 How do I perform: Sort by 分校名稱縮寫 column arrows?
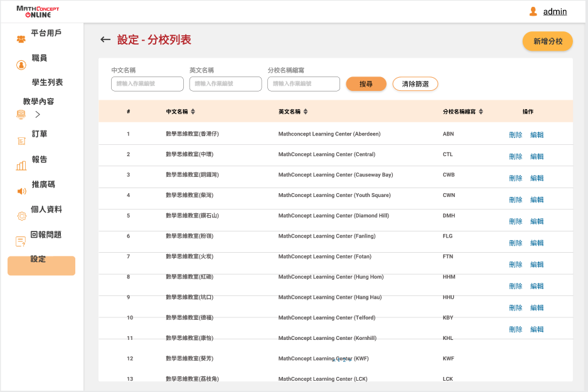pyautogui.click(x=481, y=111)
